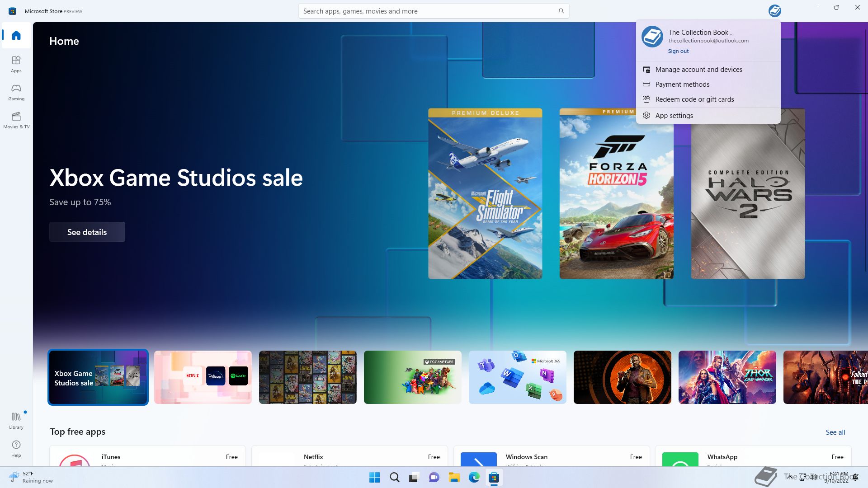Click the search magnifier icon
The width and height of the screenshot is (868, 488).
point(561,11)
